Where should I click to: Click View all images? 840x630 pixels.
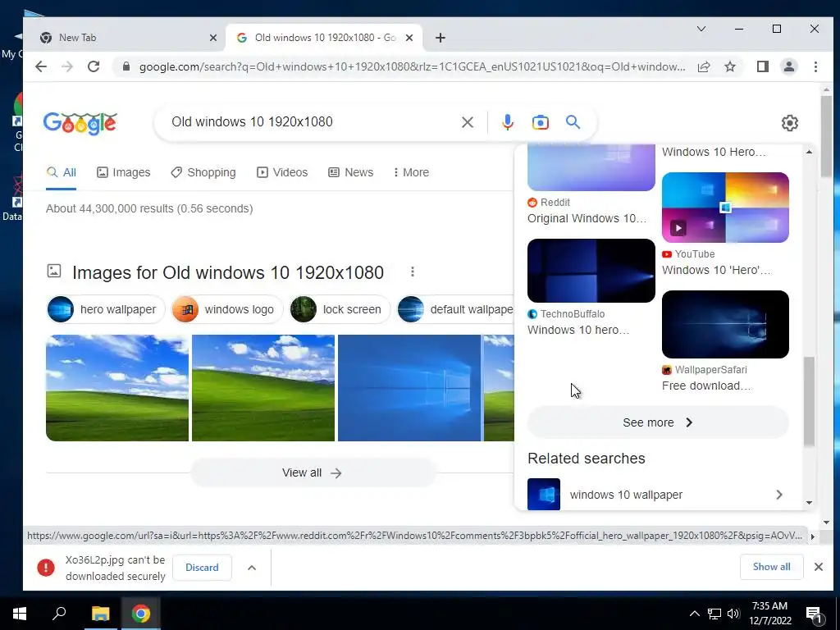[x=313, y=472]
